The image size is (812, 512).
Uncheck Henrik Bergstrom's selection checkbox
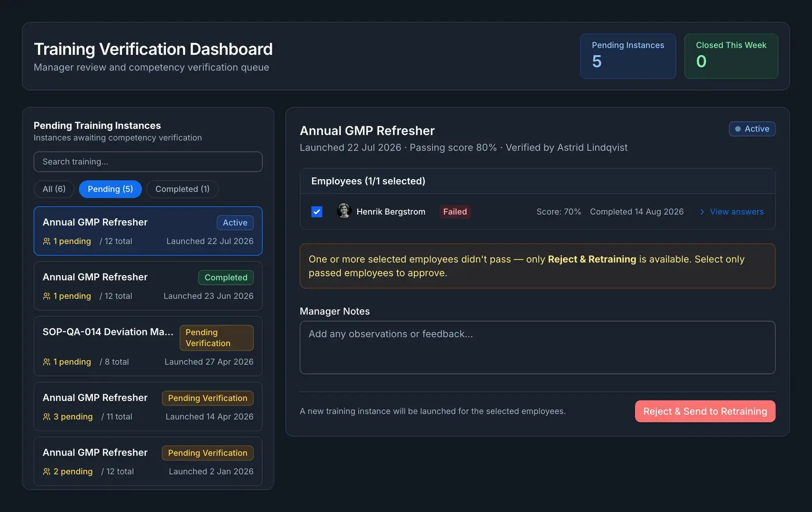pyautogui.click(x=317, y=212)
